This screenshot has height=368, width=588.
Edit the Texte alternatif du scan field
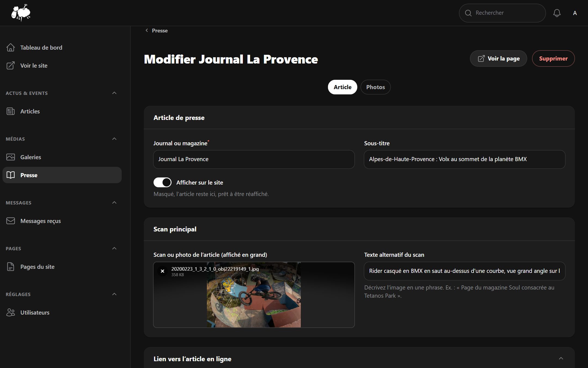464,271
